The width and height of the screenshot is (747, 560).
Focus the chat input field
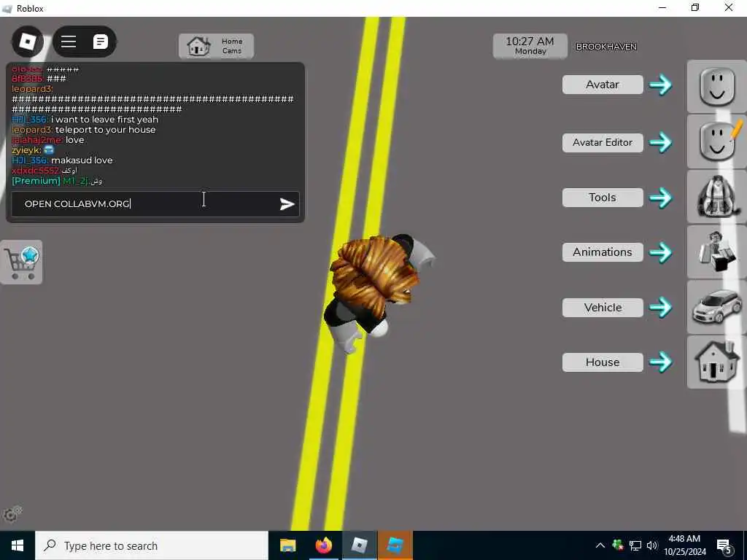[155, 204]
